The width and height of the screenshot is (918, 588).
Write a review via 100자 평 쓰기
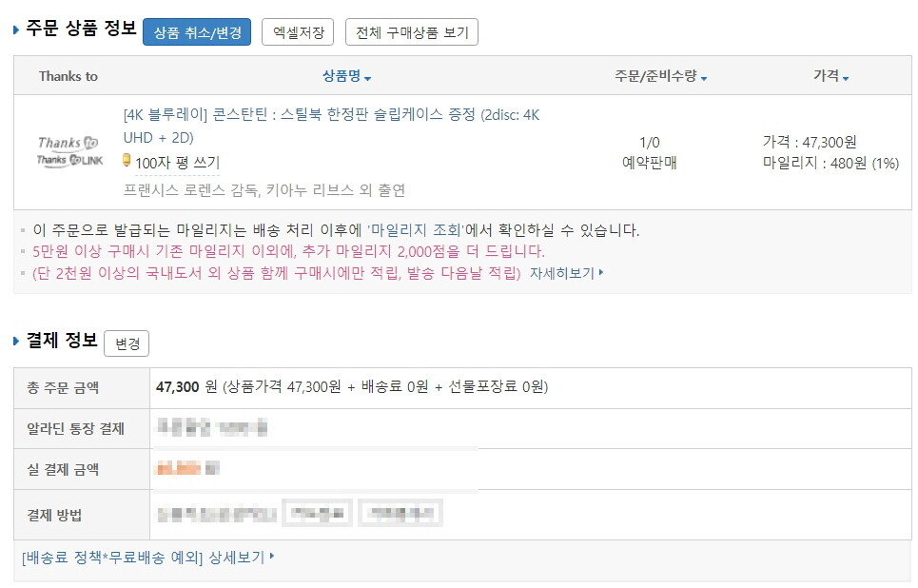coord(177,163)
